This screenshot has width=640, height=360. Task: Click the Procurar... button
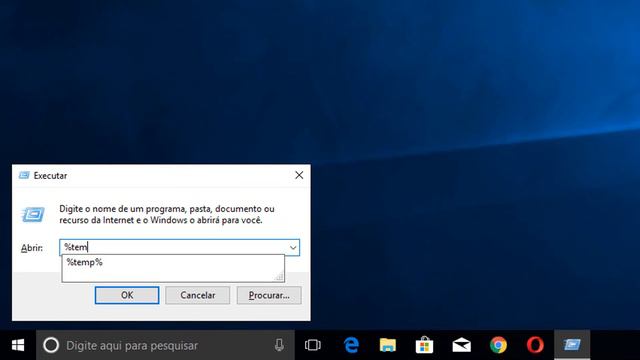point(269,295)
